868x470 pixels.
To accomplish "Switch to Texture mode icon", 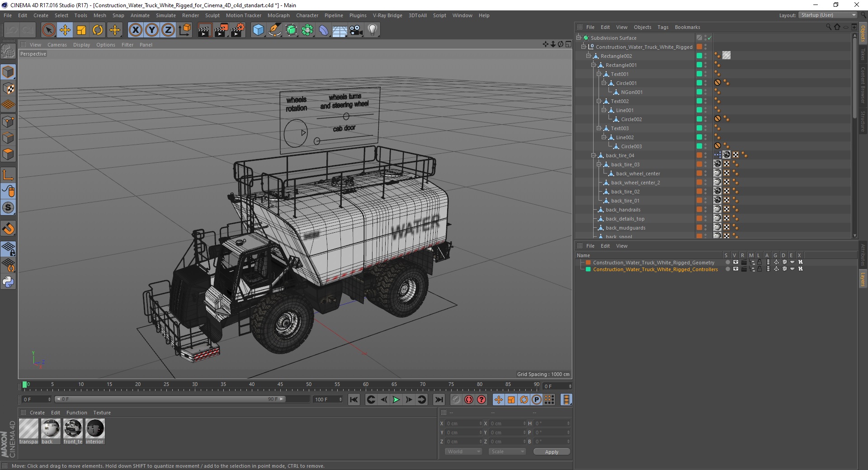I will [8, 89].
